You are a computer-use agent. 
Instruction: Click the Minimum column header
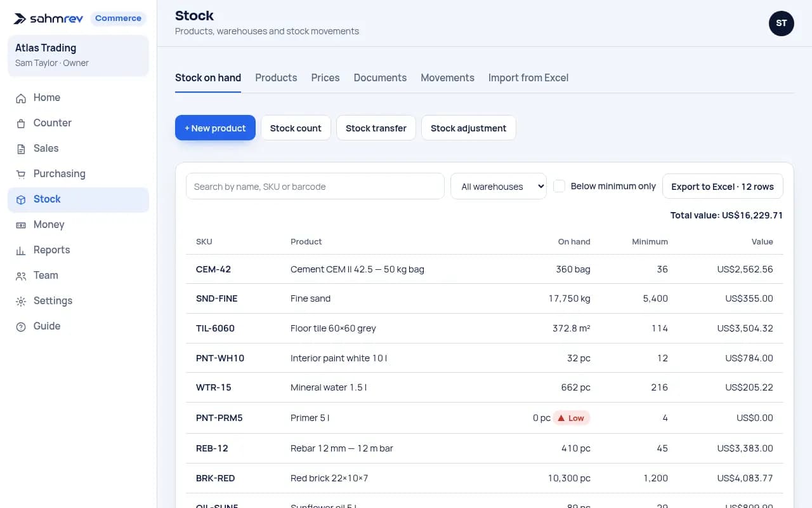pos(650,241)
